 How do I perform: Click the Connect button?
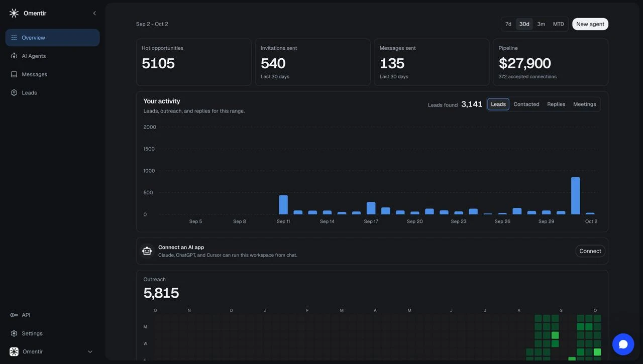pos(590,251)
